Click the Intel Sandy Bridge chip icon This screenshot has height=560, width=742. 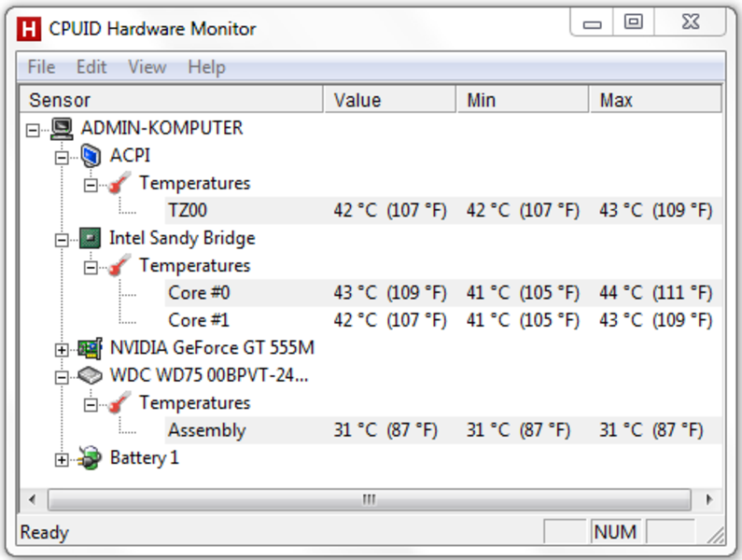pos(90,238)
